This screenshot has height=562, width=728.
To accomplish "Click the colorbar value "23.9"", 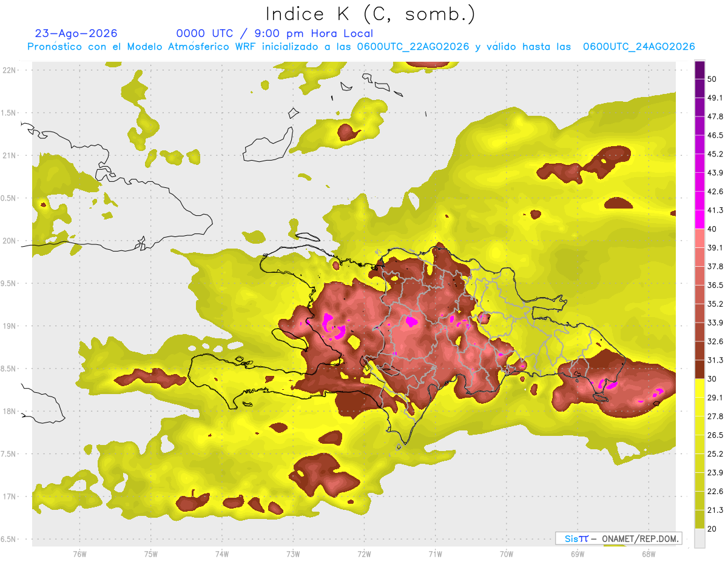I will pyautogui.click(x=716, y=472).
